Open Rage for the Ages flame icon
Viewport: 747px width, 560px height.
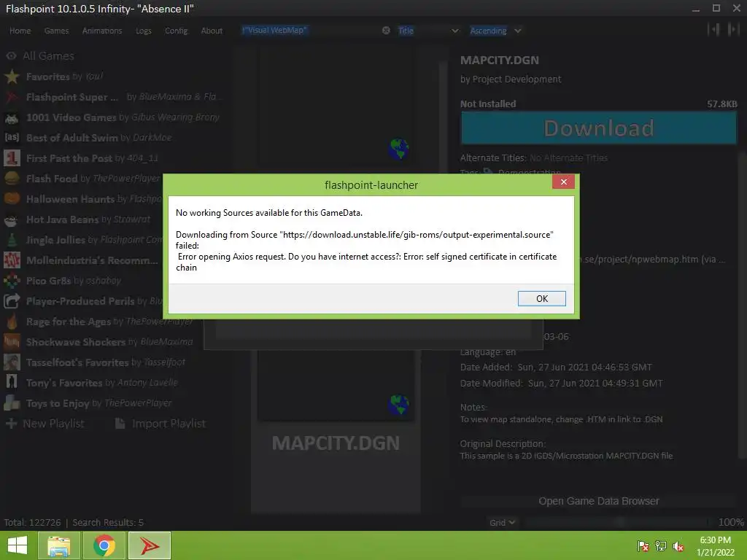pyautogui.click(x=12, y=322)
